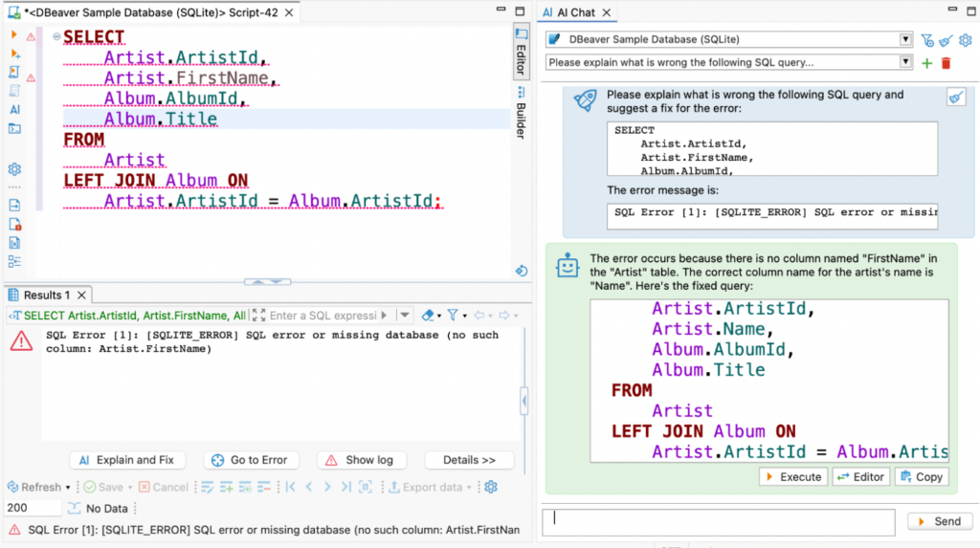Click fetch row count icon beside No Data
Viewport: 980px width, 548px height.
[75, 508]
